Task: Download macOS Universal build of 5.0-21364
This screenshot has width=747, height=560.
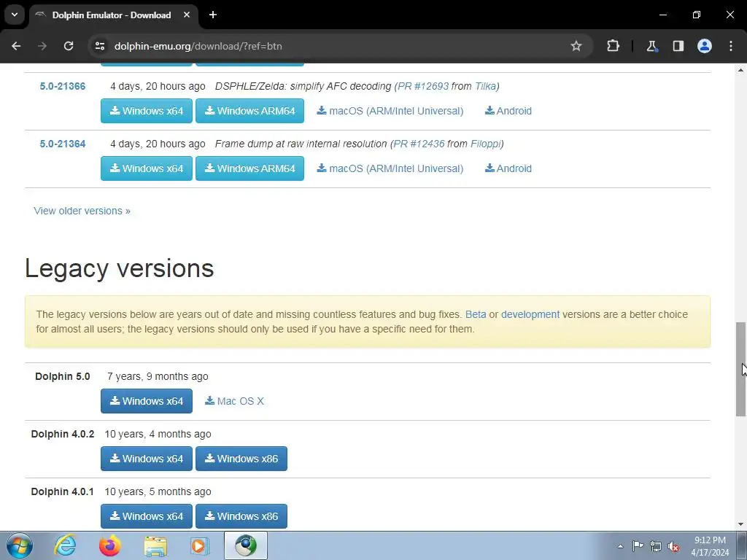Action: (390, 168)
